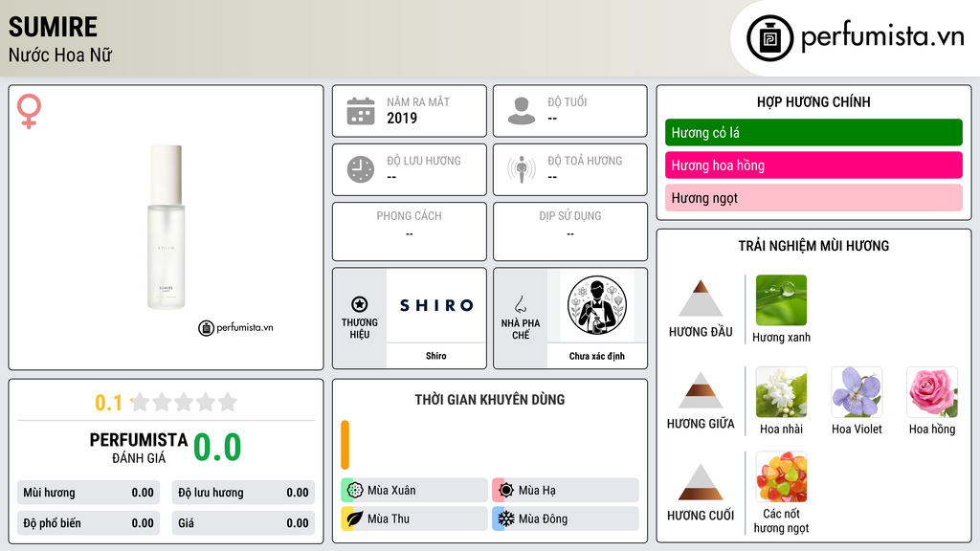Click the Mùa Thu season label

click(x=389, y=518)
